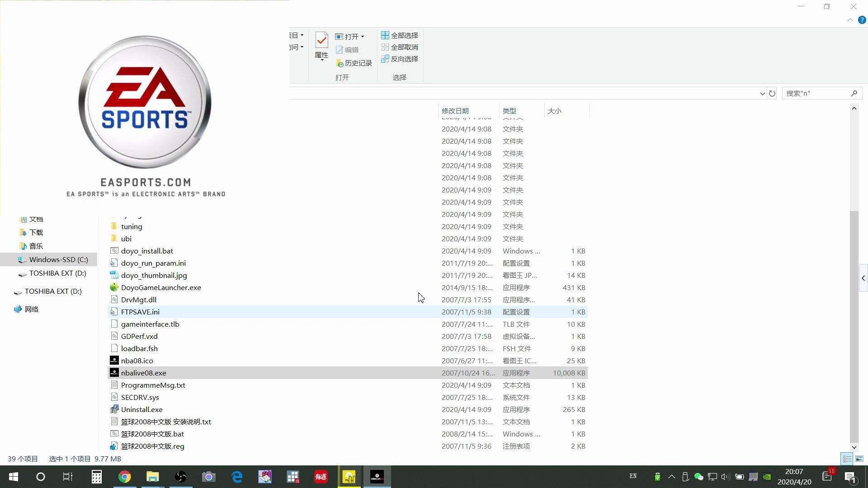
Task: Click the search magnifier icon
Action: (x=854, y=93)
